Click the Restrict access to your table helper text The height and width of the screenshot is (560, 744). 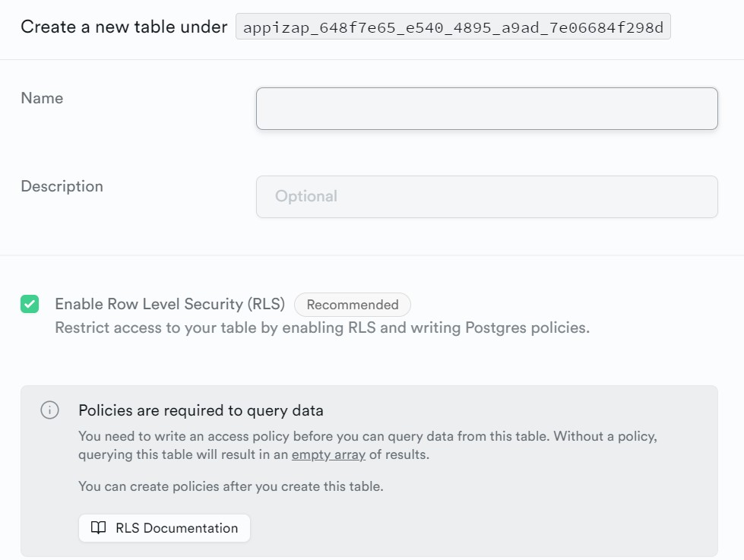click(322, 327)
